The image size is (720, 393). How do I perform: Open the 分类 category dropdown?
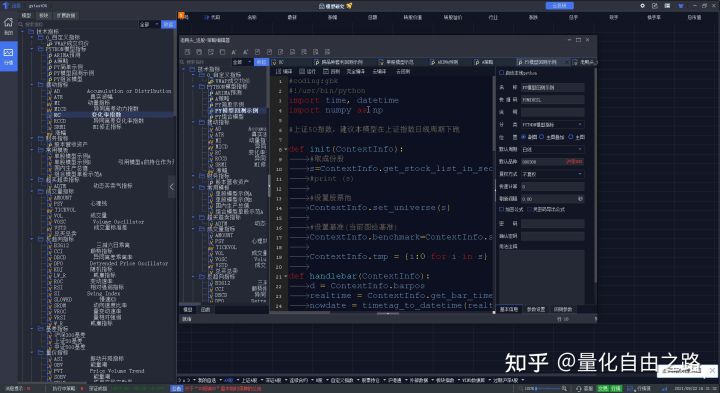coord(552,124)
